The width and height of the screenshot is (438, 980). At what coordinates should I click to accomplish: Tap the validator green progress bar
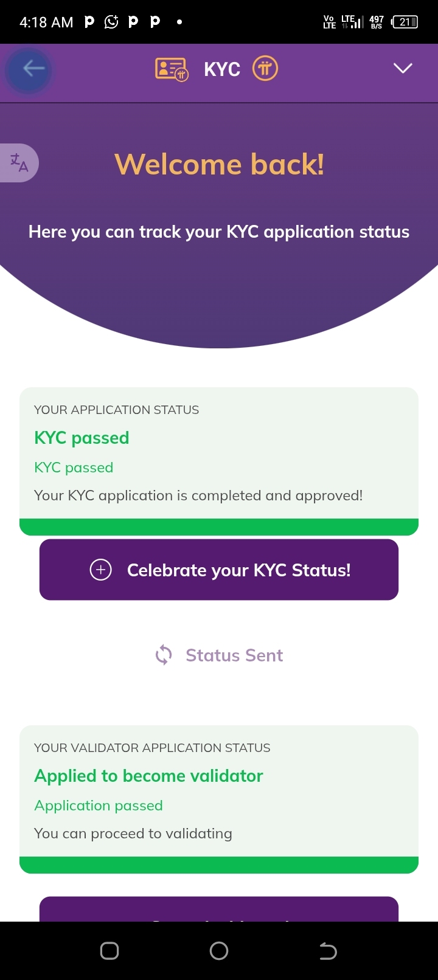tap(219, 865)
